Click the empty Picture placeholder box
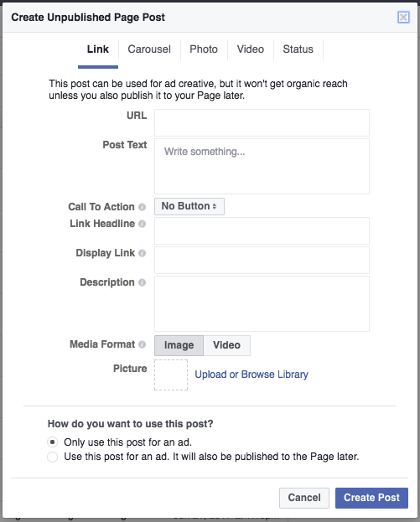This screenshot has width=420, height=522. 171,375
